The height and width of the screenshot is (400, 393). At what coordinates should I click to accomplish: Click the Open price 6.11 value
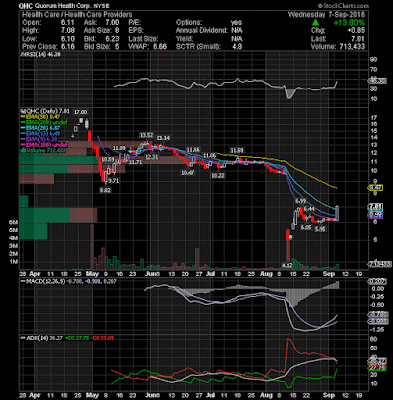coord(69,23)
